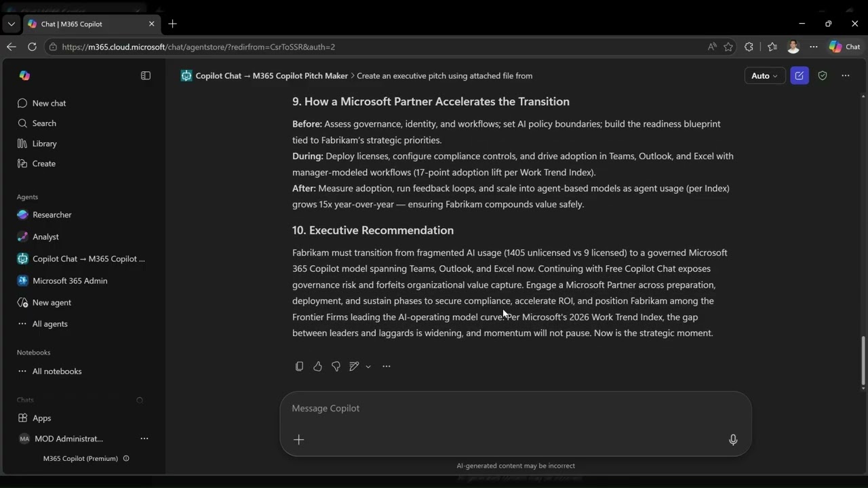This screenshot has width=868, height=488.
Task: Click the green shield protection icon
Action: (823, 76)
